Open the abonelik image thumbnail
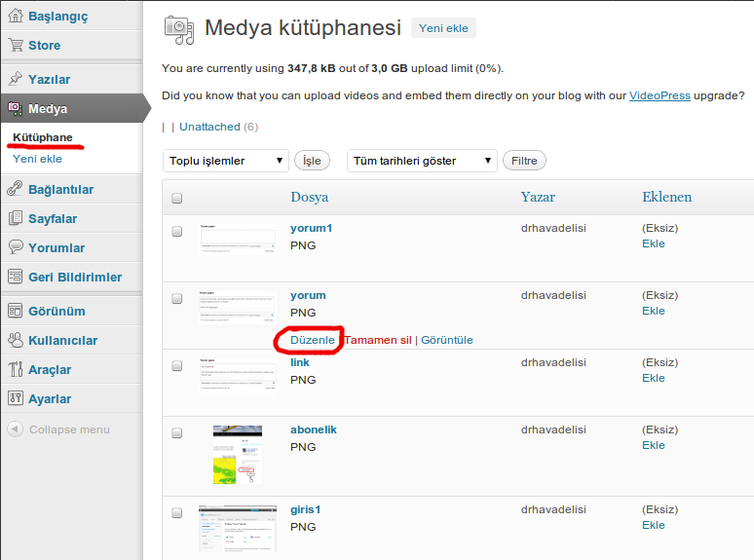 [237, 454]
